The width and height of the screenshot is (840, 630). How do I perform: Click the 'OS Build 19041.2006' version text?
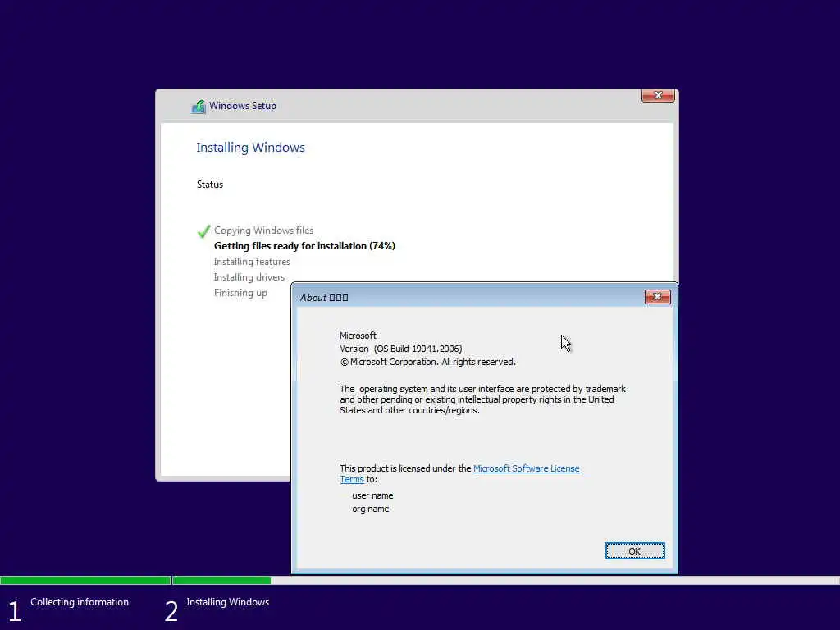pyautogui.click(x=418, y=349)
